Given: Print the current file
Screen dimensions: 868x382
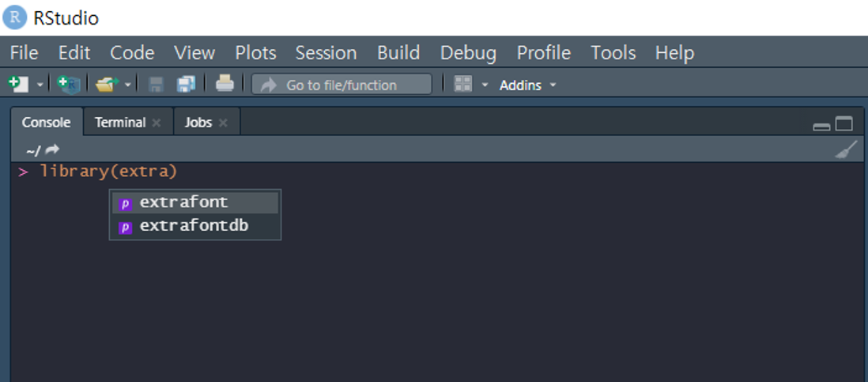Looking at the screenshot, I should pos(225,84).
